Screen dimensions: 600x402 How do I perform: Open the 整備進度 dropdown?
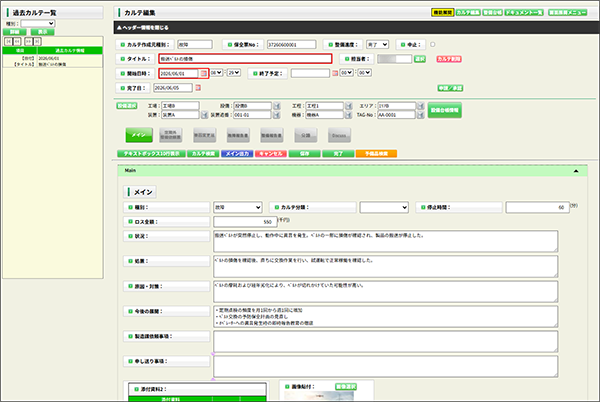(x=377, y=45)
